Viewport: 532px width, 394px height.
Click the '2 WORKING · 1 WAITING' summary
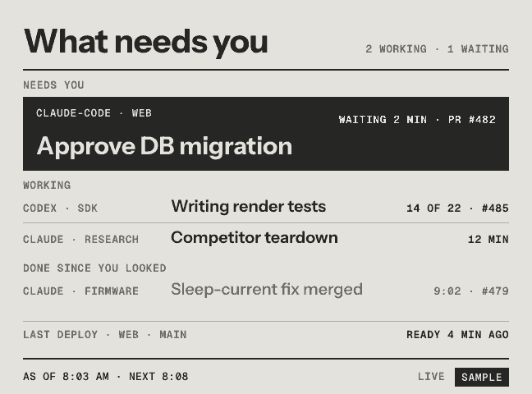(x=437, y=49)
